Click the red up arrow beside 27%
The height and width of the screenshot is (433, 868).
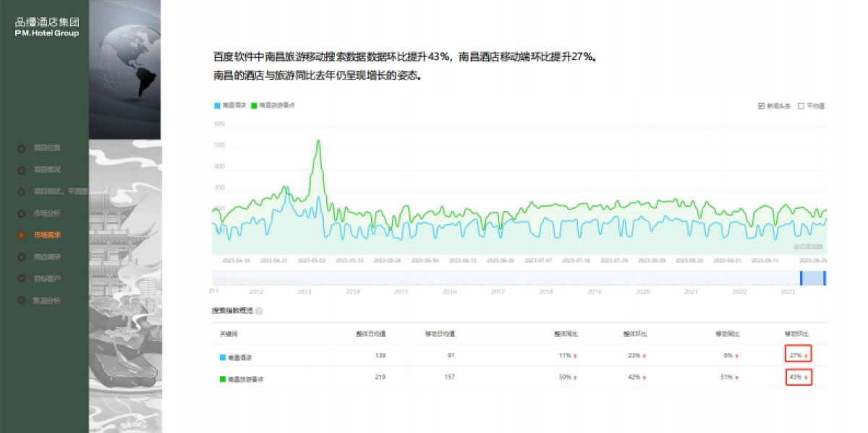pyautogui.click(x=806, y=356)
